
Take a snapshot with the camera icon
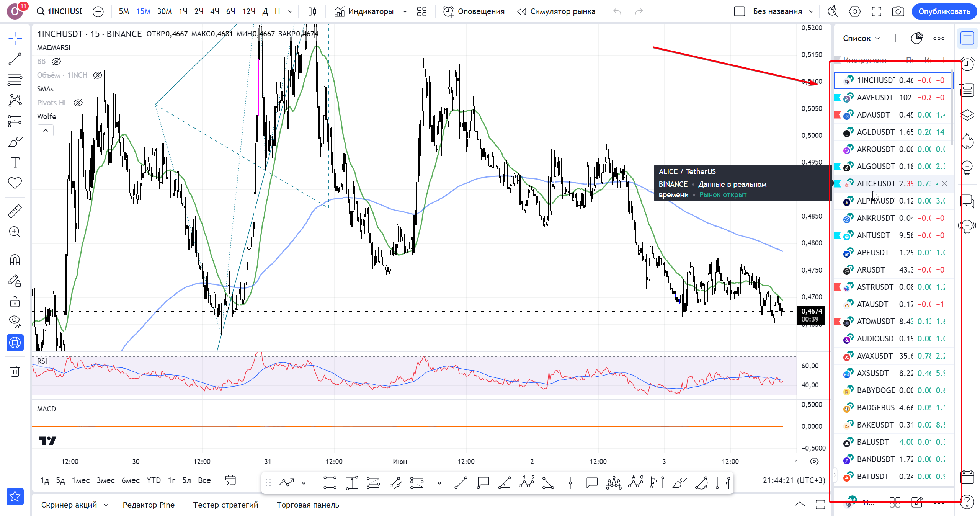pyautogui.click(x=898, y=11)
